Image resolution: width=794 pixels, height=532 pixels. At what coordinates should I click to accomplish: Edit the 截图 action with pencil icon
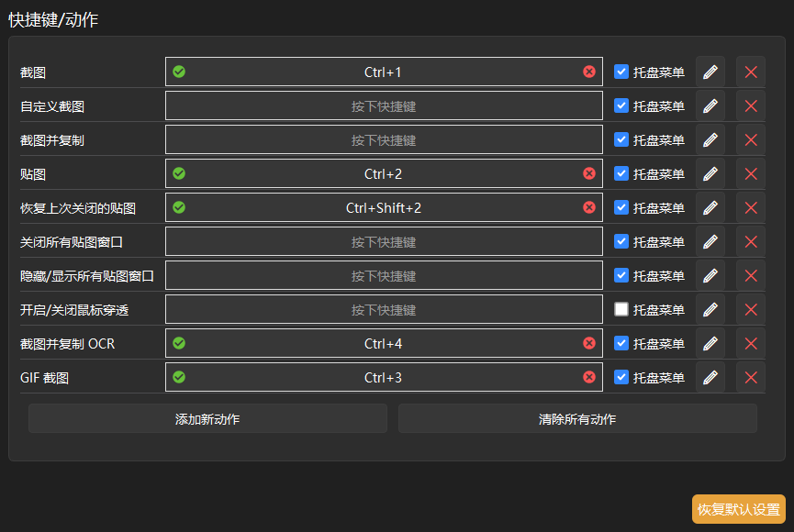pos(710,72)
